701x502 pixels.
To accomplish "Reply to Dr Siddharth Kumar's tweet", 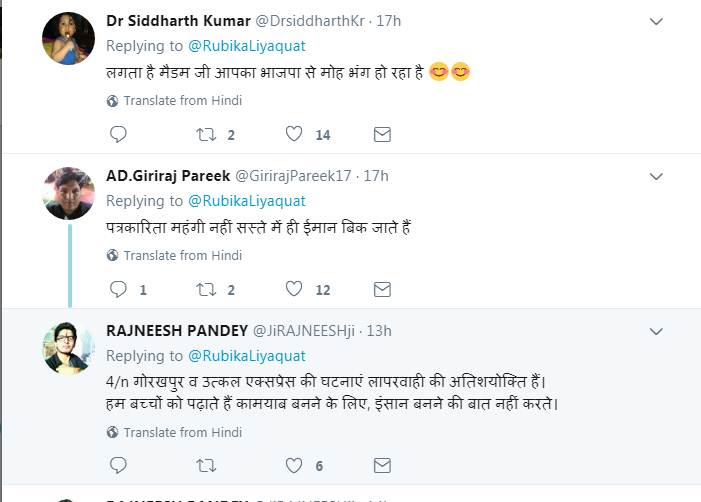I will tap(118, 134).
